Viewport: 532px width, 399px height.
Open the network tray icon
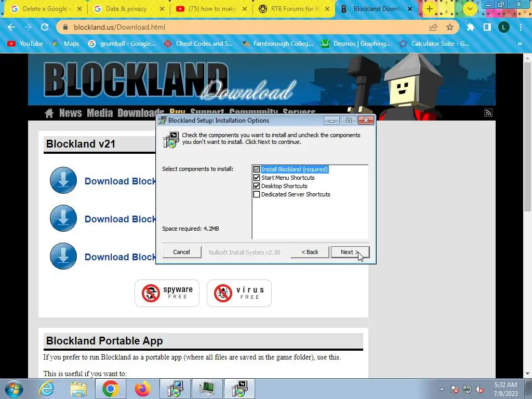coord(467,389)
